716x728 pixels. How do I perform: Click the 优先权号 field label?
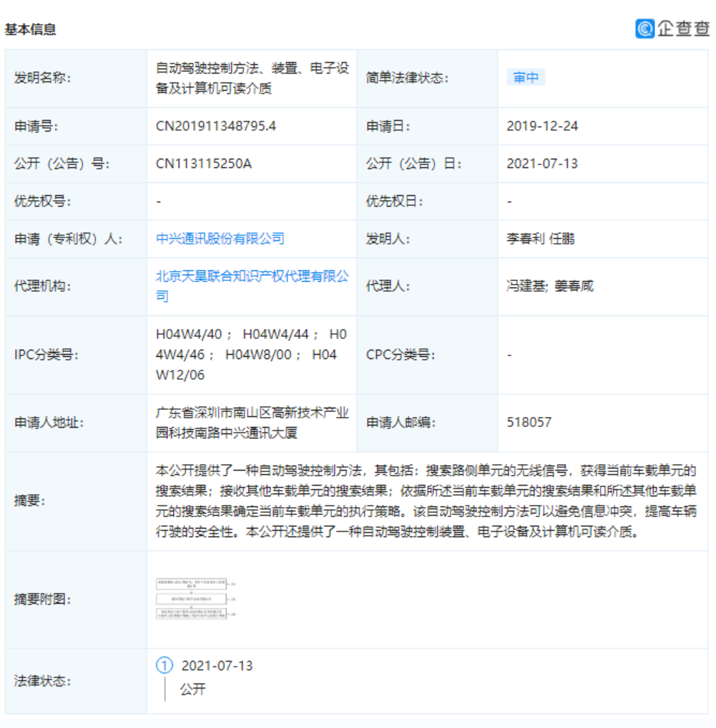tap(42, 201)
